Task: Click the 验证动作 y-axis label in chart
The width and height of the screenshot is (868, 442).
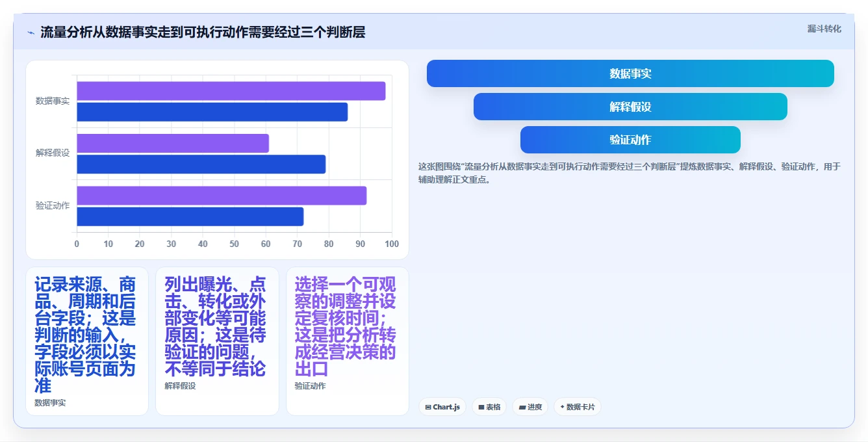Action: tap(53, 206)
